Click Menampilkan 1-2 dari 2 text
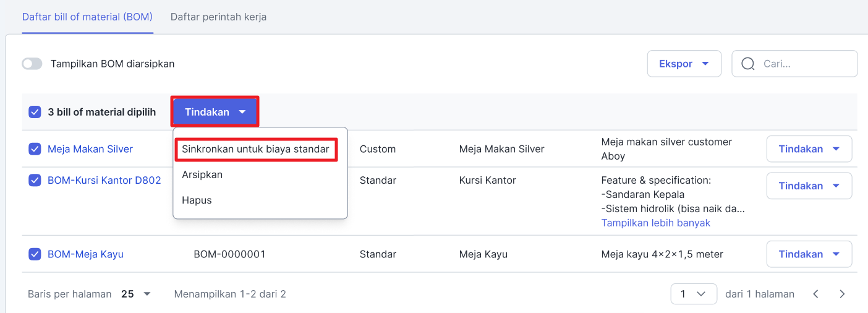Image resolution: width=868 pixels, height=313 pixels. tap(230, 294)
